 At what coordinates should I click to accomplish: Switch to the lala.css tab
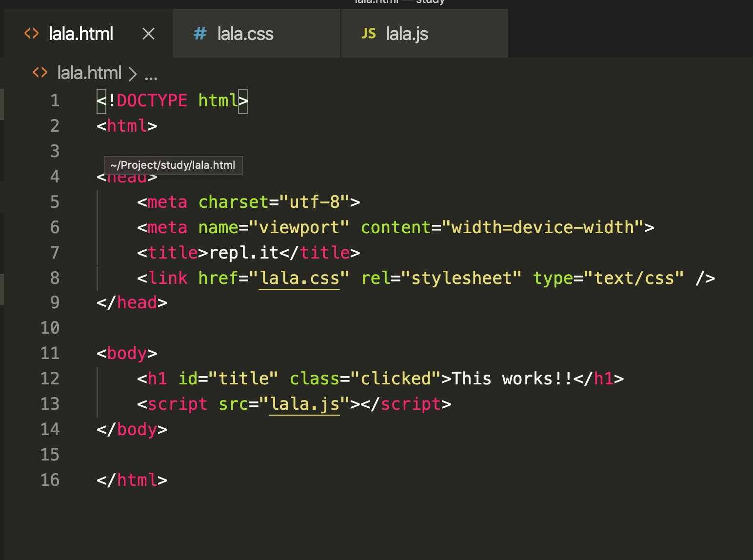(x=257, y=34)
